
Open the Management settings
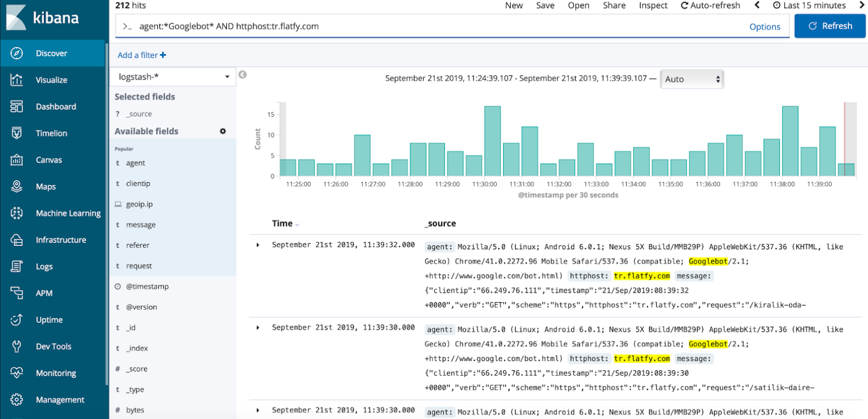[52, 400]
